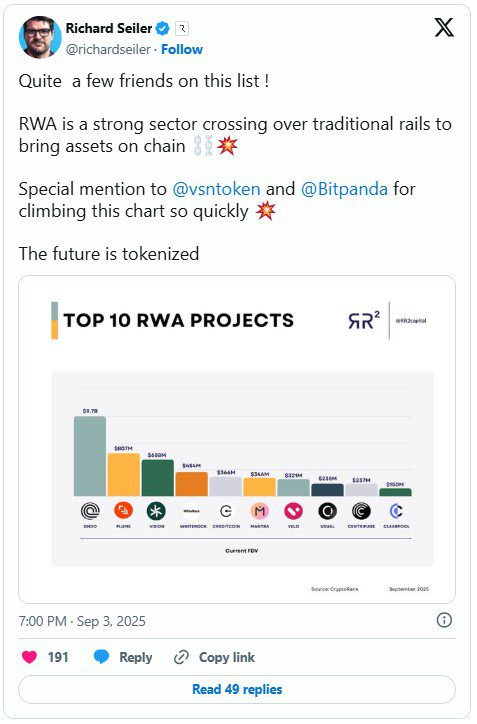The width and height of the screenshot is (477, 724).
Task: Open Richard Seiler's profile avatar
Action: tap(40, 37)
